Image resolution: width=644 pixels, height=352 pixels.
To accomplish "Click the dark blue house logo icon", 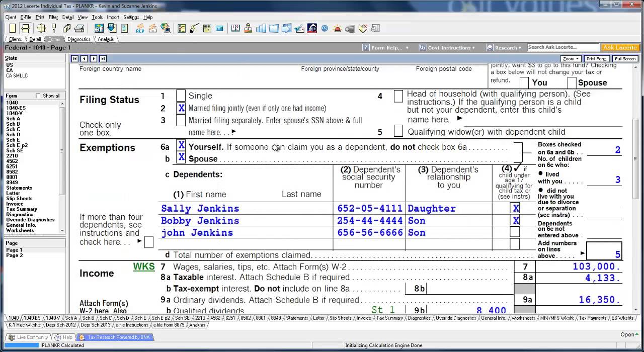I will coord(312,28).
